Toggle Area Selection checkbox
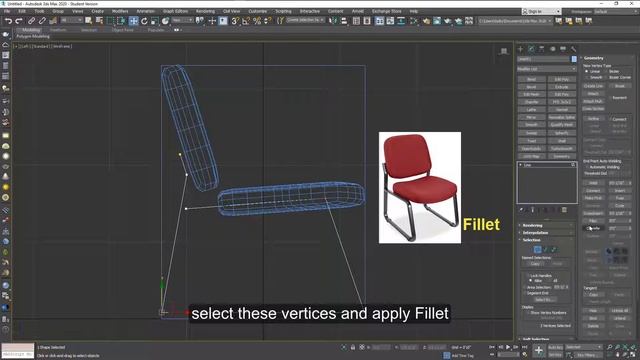 (524, 287)
